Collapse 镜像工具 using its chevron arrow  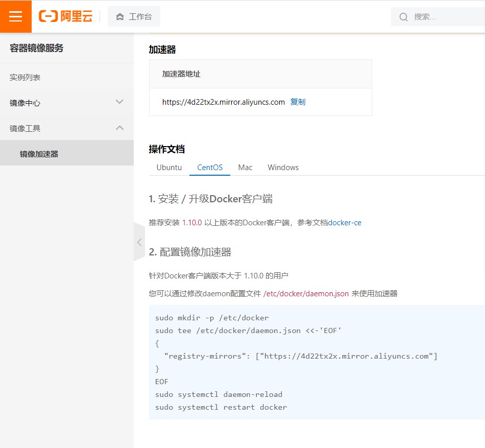point(119,128)
